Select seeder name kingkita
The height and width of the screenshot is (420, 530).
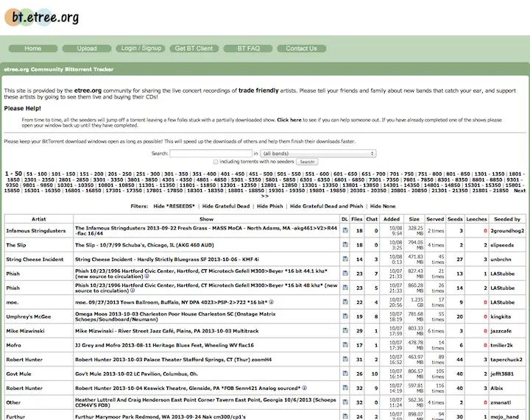click(501, 317)
